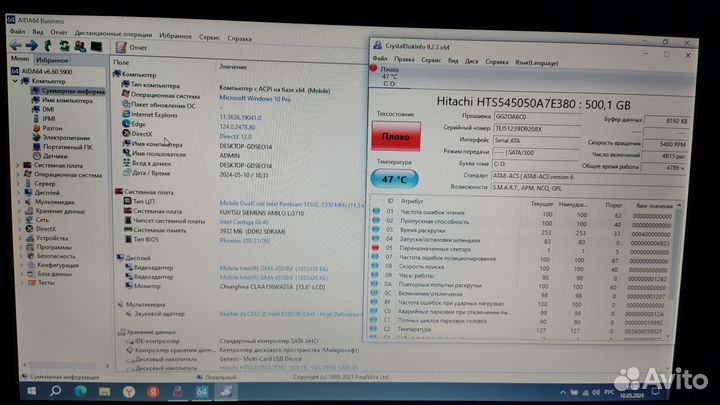The height and width of the screenshot is (405, 720).
Task: Open File Explorer from the taskbar
Action: [x=105, y=391]
